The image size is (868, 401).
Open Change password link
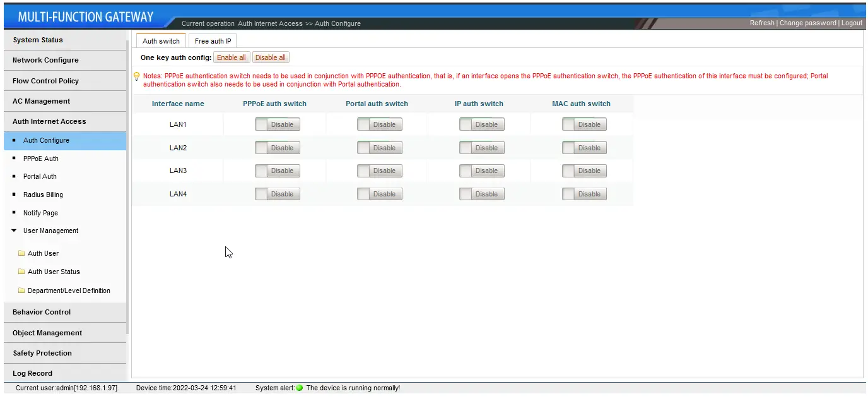coord(808,23)
